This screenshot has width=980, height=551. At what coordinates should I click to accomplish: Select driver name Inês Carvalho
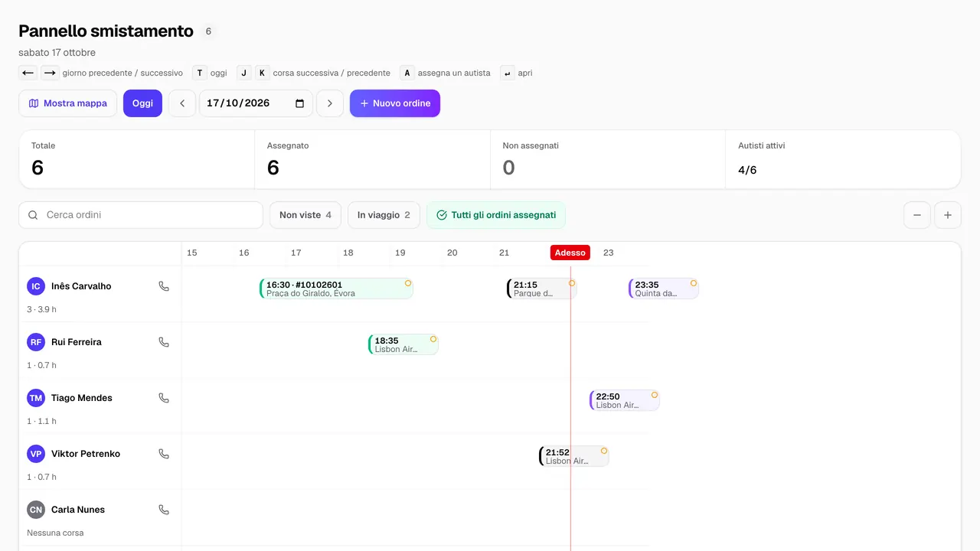tap(81, 286)
